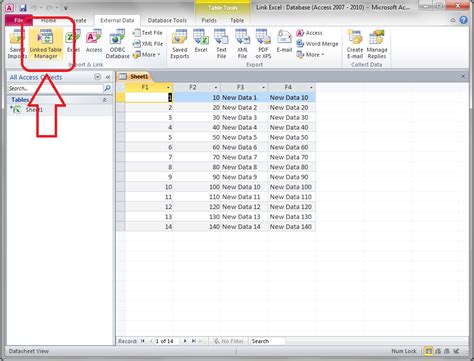Image resolution: width=474 pixels, height=361 pixels.
Task: Import from Access in Import & Link group
Action: pos(94,41)
